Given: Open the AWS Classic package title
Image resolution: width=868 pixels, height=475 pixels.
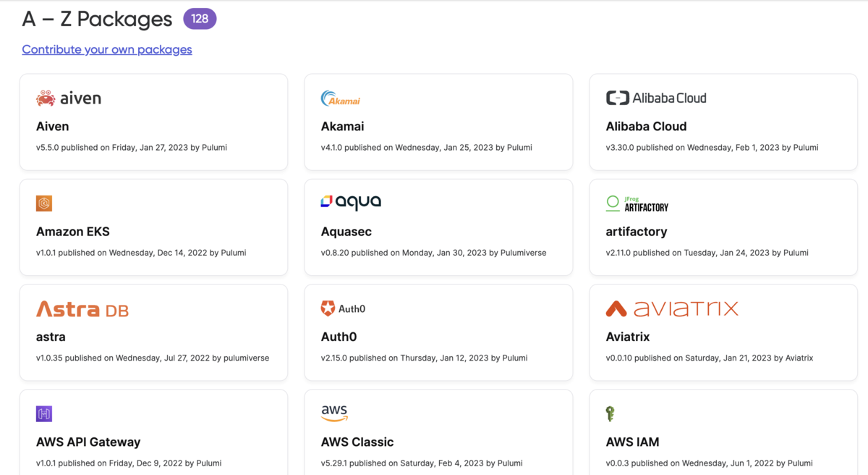Looking at the screenshot, I should [x=357, y=442].
